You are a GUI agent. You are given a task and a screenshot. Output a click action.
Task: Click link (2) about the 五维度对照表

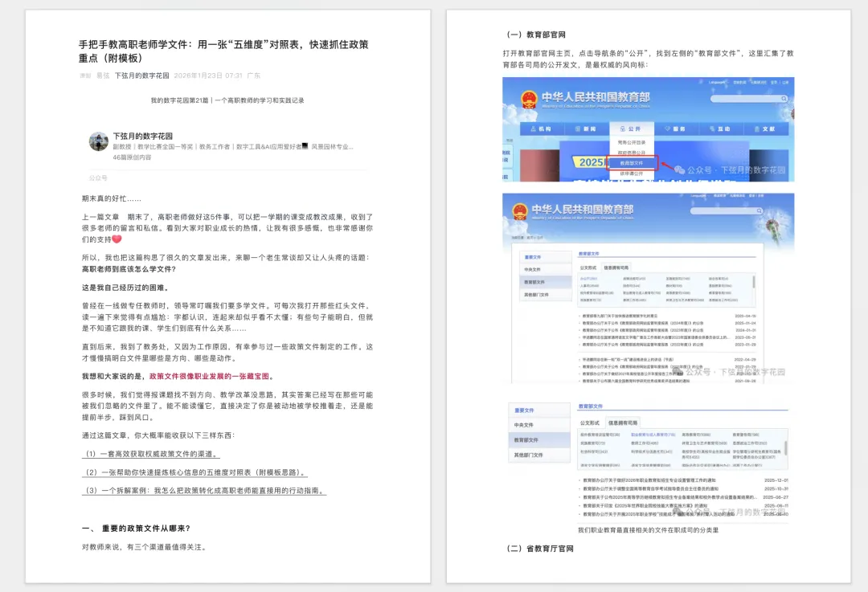coord(194,472)
